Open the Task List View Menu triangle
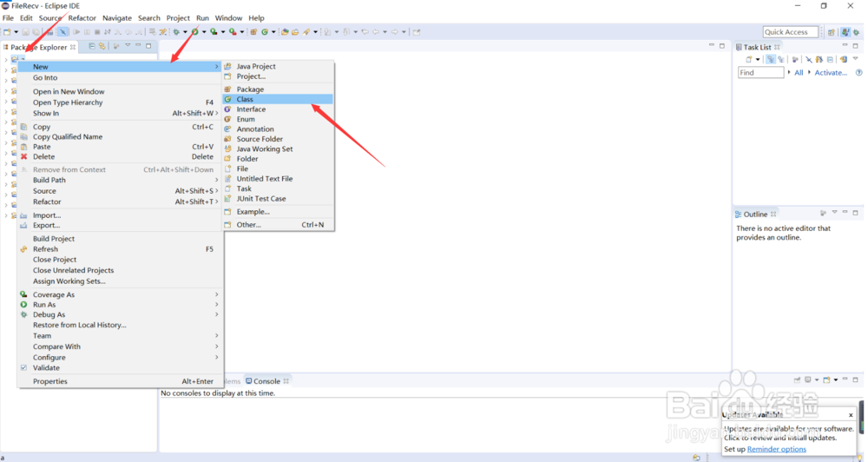The image size is (868, 462). pyautogui.click(x=855, y=58)
